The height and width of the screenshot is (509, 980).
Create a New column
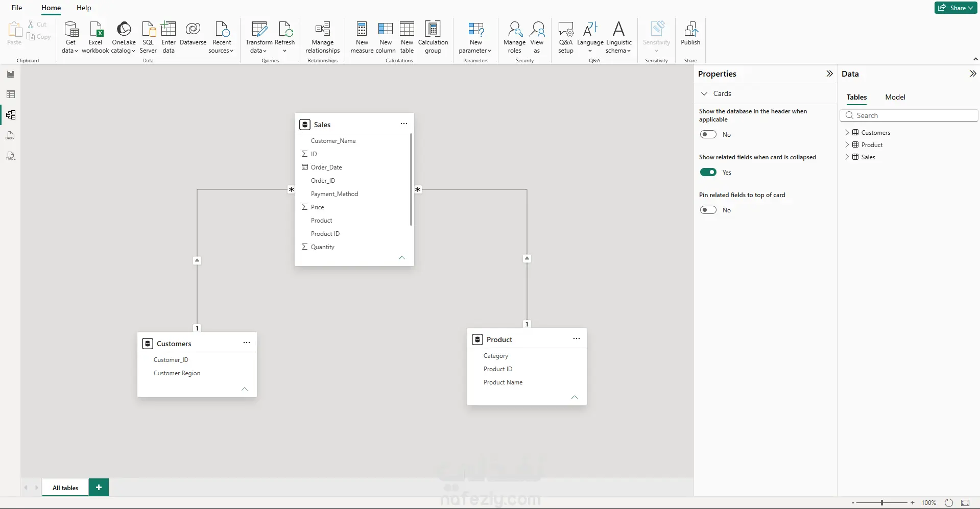pyautogui.click(x=386, y=37)
